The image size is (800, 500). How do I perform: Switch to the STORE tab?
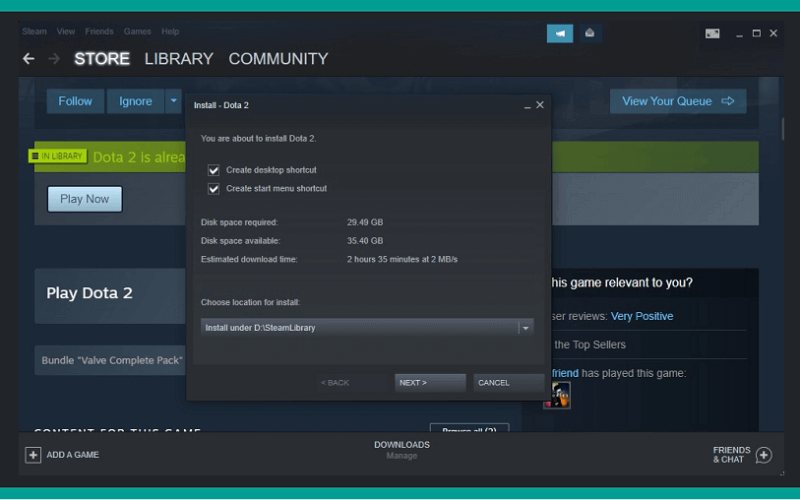tap(102, 59)
